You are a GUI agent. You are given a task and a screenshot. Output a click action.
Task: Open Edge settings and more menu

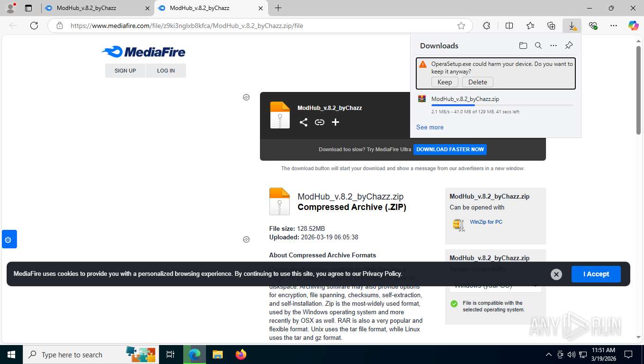click(x=614, y=26)
